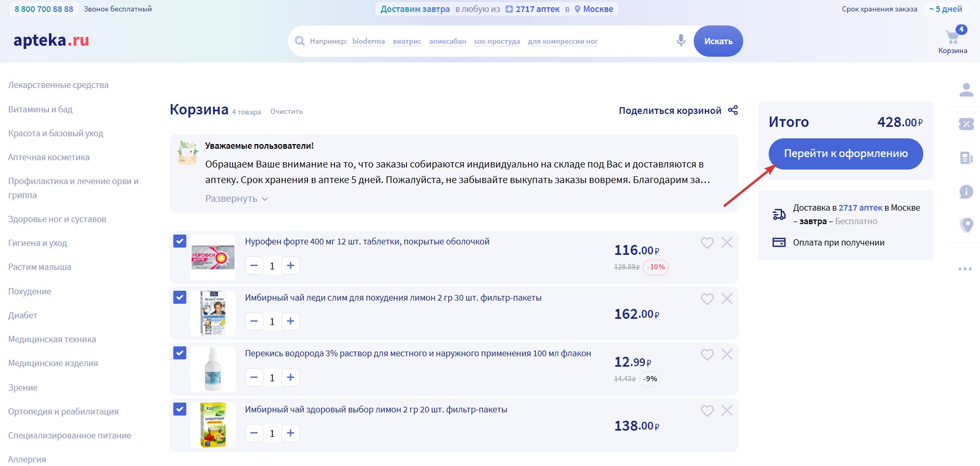Favorite здоровый выбор ginger tea
Viewport: 980px width, 466px height.
707,411
